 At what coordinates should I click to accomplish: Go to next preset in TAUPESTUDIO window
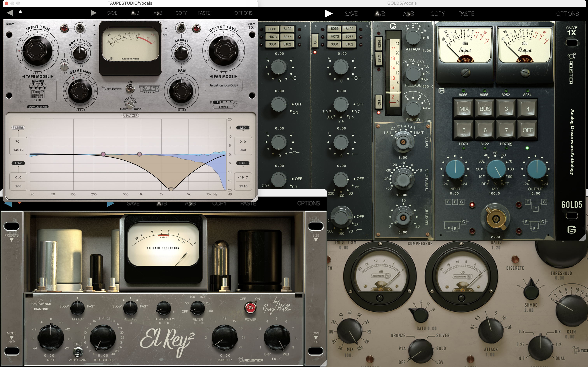(x=93, y=13)
